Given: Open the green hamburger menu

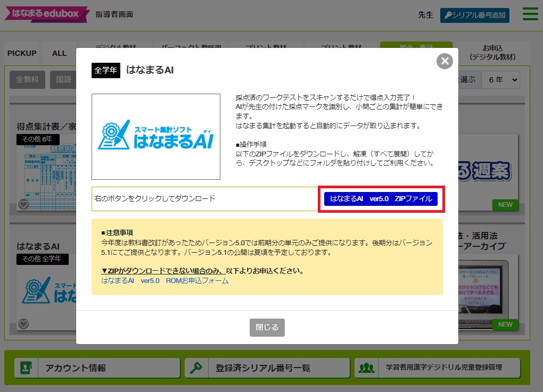Looking at the screenshot, I should coord(530,14).
